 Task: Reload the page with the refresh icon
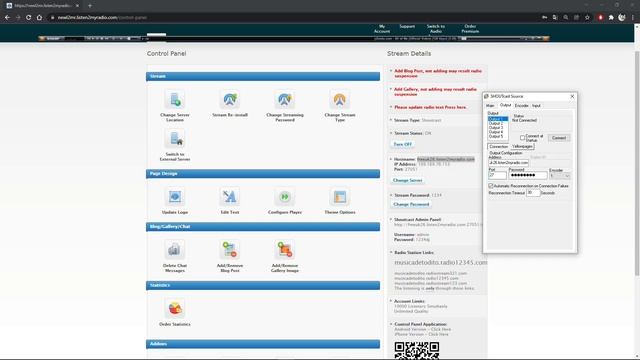[29, 18]
